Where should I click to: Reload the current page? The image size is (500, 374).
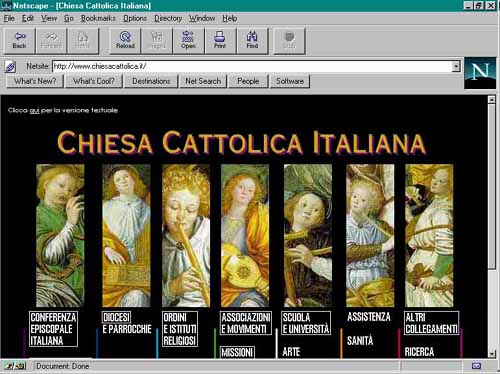(125, 41)
